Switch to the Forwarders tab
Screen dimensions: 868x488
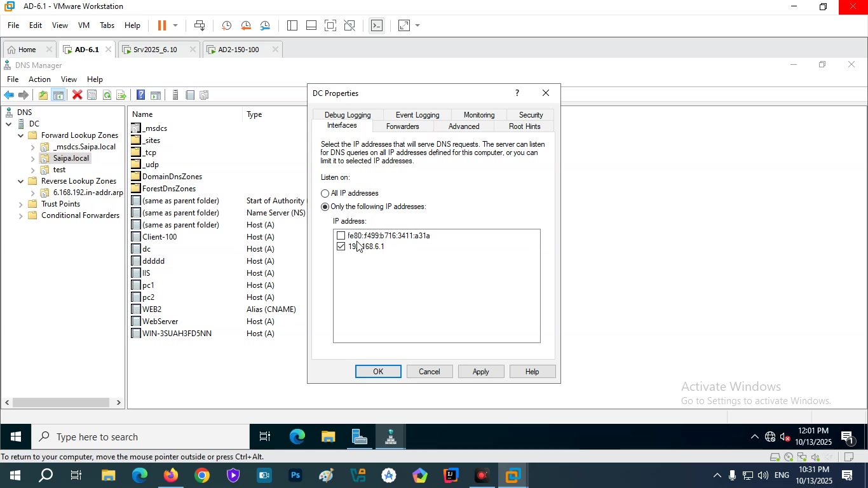pos(402,126)
